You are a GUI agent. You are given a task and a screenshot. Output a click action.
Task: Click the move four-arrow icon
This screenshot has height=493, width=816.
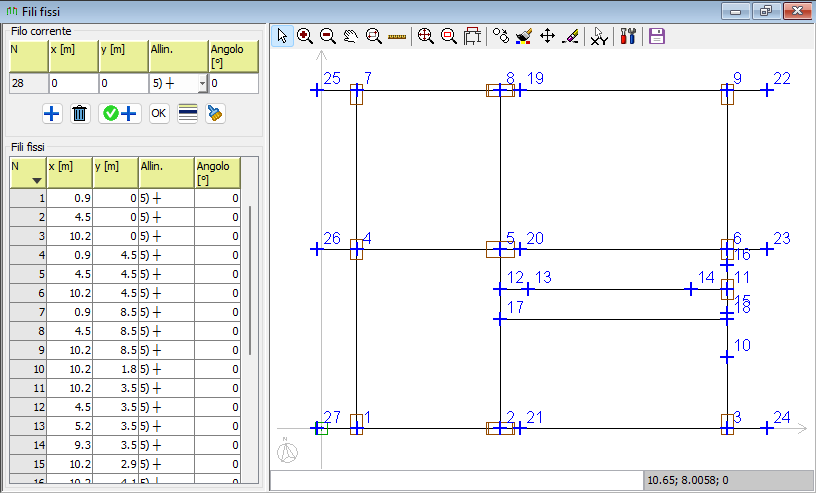[x=547, y=36]
